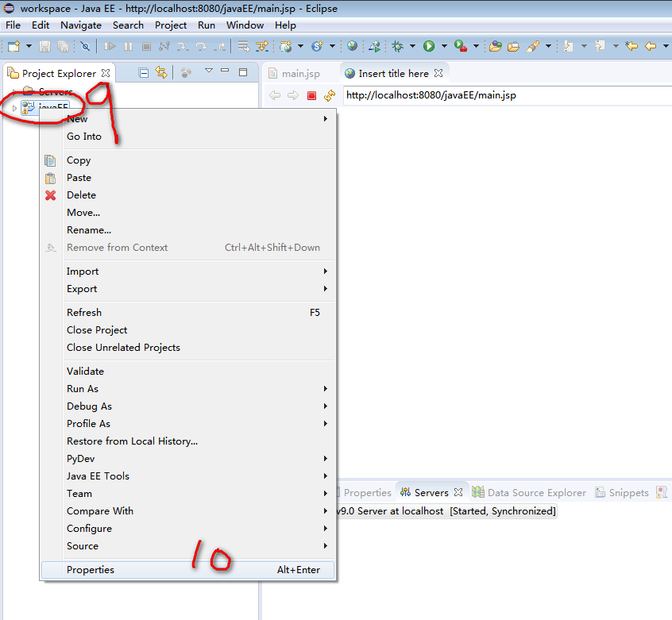Screen dimensions: 672x620
Task: Click the browser Refresh icon
Action: [x=330, y=95]
